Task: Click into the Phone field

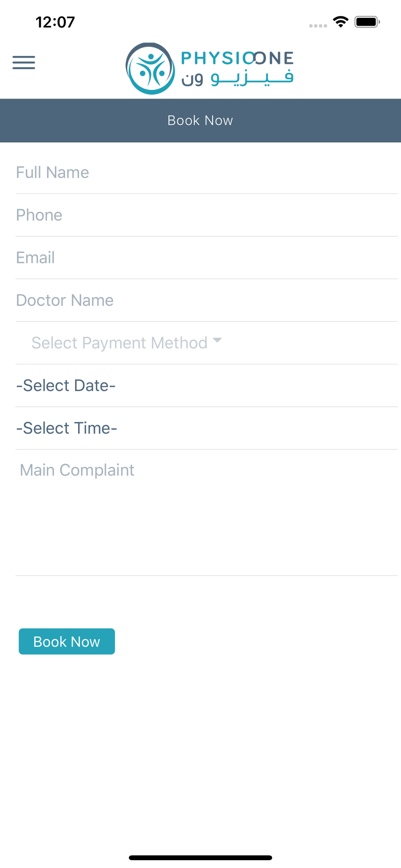Action: click(207, 215)
